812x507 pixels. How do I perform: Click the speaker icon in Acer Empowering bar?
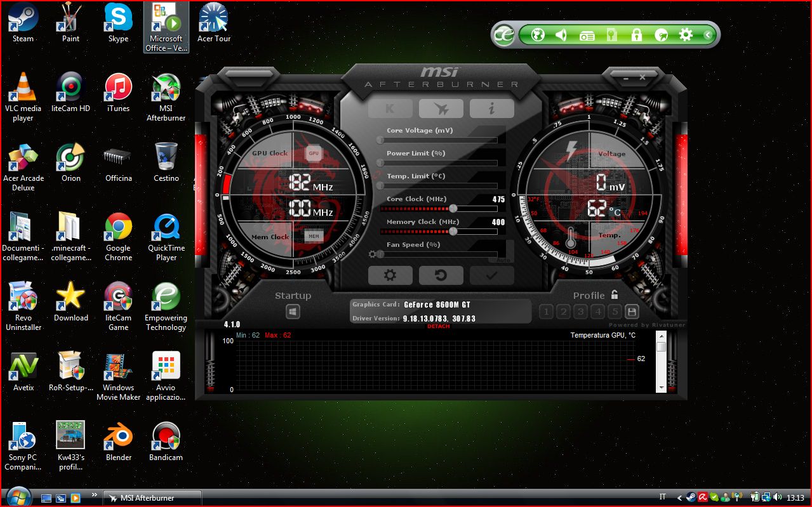(561, 35)
